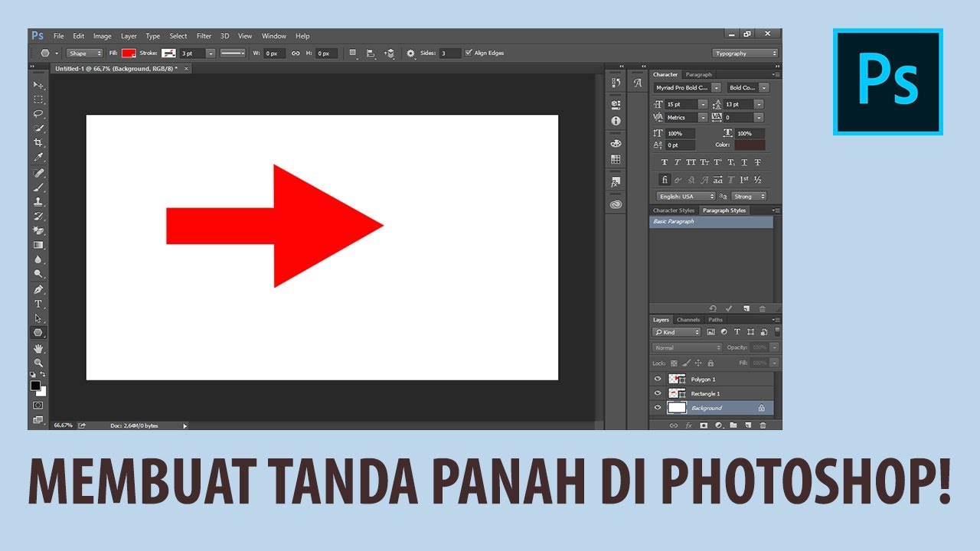This screenshot has width=980, height=551.
Task: Click the red Fill color swatch
Action: (x=129, y=53)
